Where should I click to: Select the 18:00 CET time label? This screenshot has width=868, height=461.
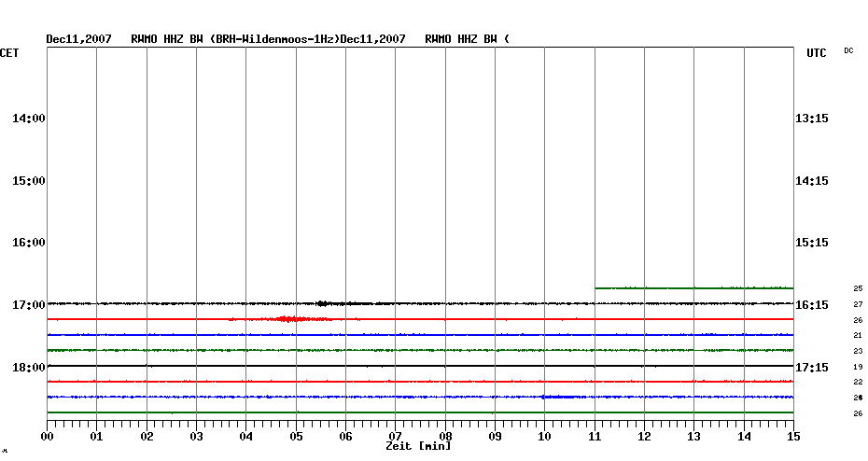point(29,367)
